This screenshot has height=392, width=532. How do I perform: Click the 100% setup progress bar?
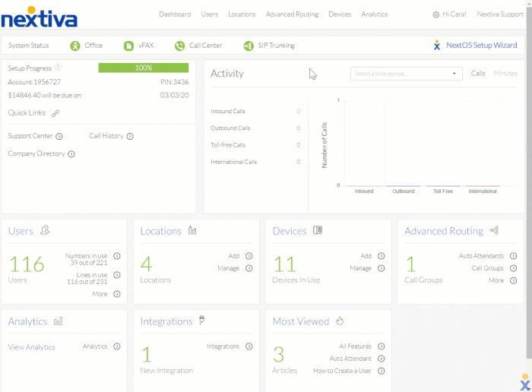click(144, 68)
